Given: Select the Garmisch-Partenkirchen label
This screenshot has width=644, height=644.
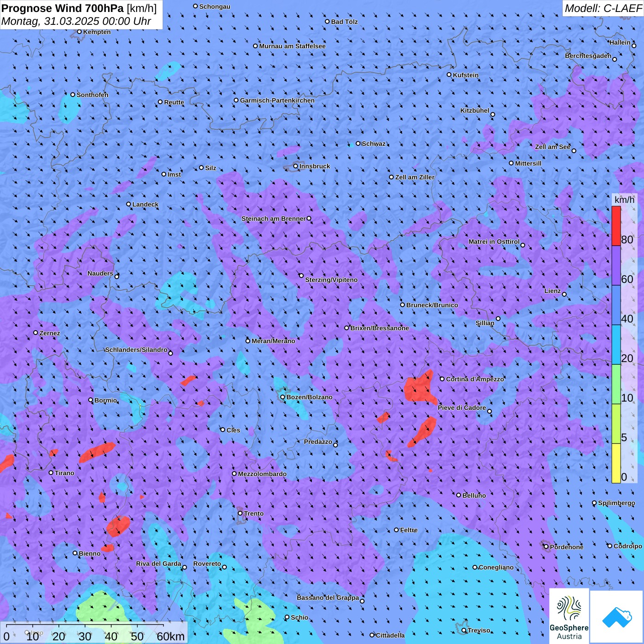Looking at the screenshot, I should point(277,100).
